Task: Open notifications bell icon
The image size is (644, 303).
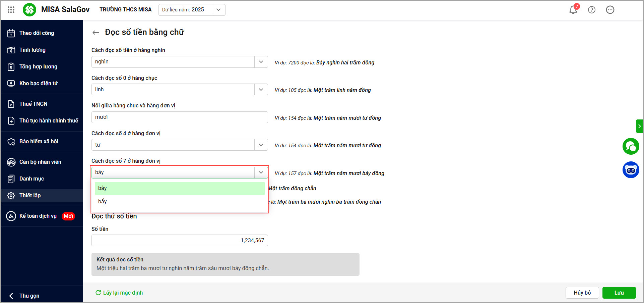Action: [573, 10]
